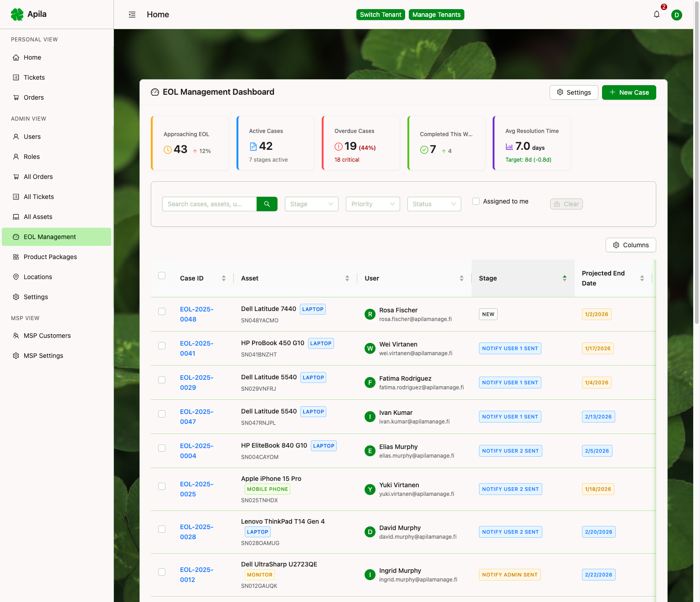Open the Columns gear icon above the table
The image size is (700, 602).
click(x=617, y=245)
